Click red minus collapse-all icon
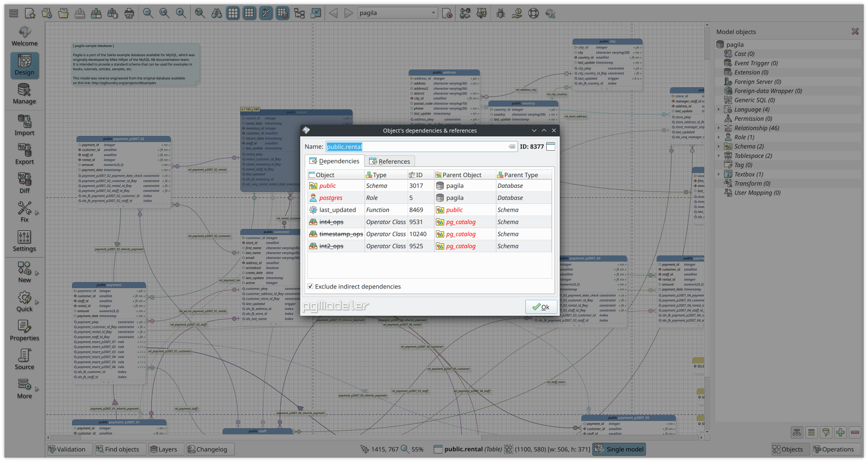Image resolution: width=868 pixels, height=462 pixels. (x=855, y=432)
